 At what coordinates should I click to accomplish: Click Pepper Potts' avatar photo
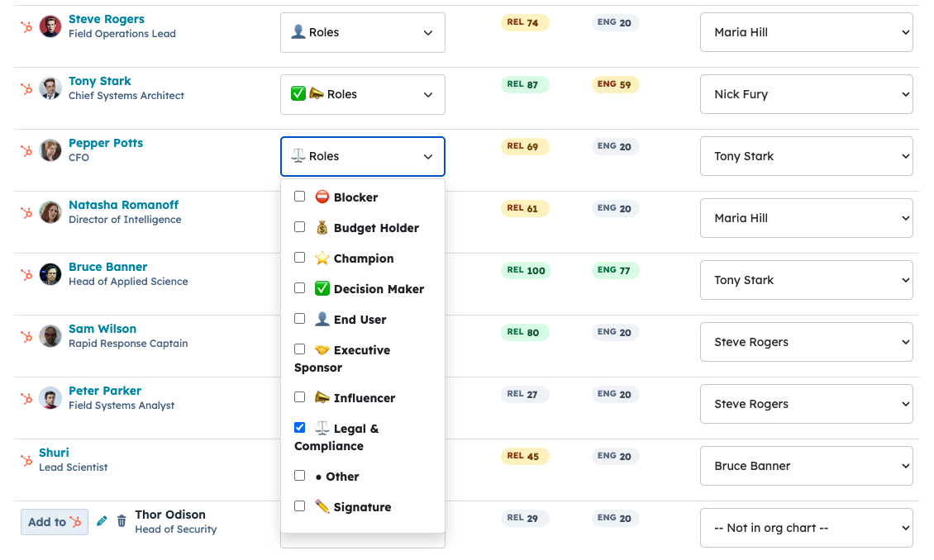click(x=50, y=150)
